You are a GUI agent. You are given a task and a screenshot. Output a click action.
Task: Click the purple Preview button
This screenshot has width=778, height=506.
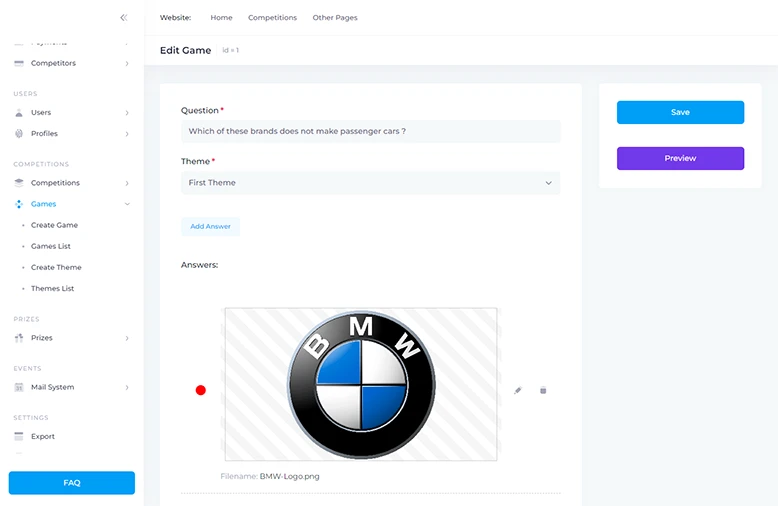pyautogui.click(x=680, y=158)
